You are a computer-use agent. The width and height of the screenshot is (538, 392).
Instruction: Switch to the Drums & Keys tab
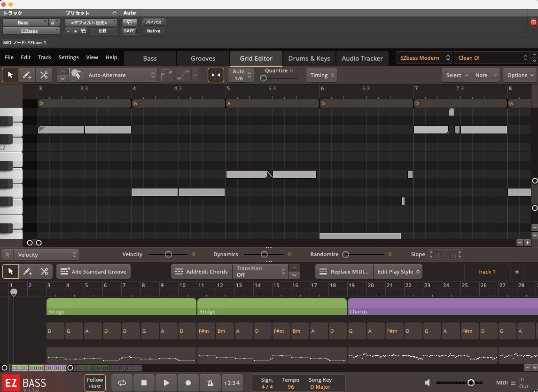pos(309,58)
